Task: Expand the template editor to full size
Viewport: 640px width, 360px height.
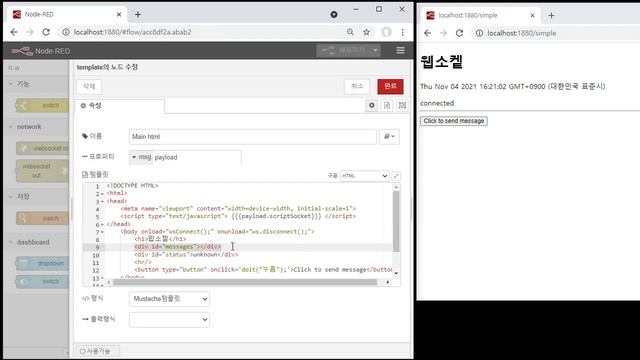Action: [x=396, y=176]
